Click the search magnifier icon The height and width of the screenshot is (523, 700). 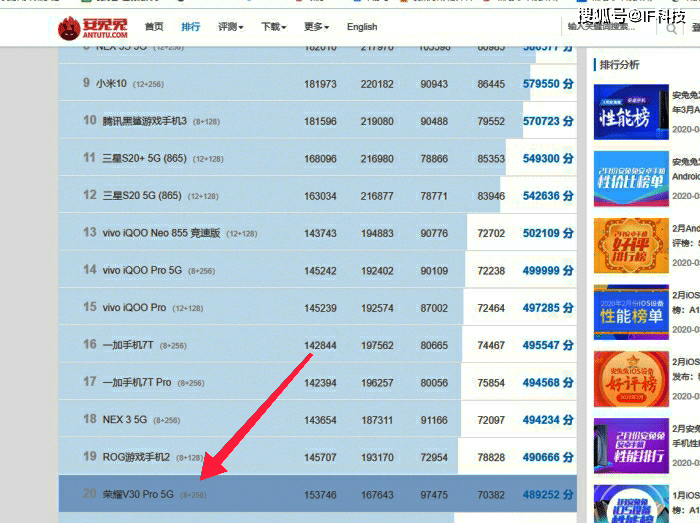(671, 29)
